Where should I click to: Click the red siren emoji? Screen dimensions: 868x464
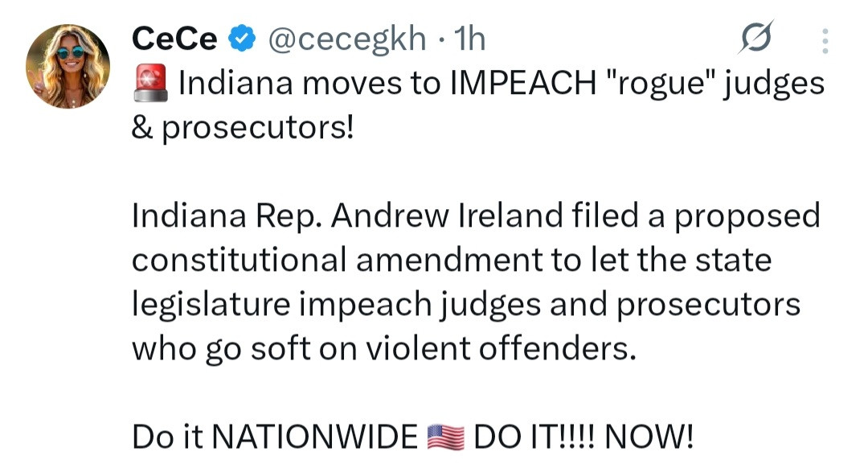[x=150, y=83]
